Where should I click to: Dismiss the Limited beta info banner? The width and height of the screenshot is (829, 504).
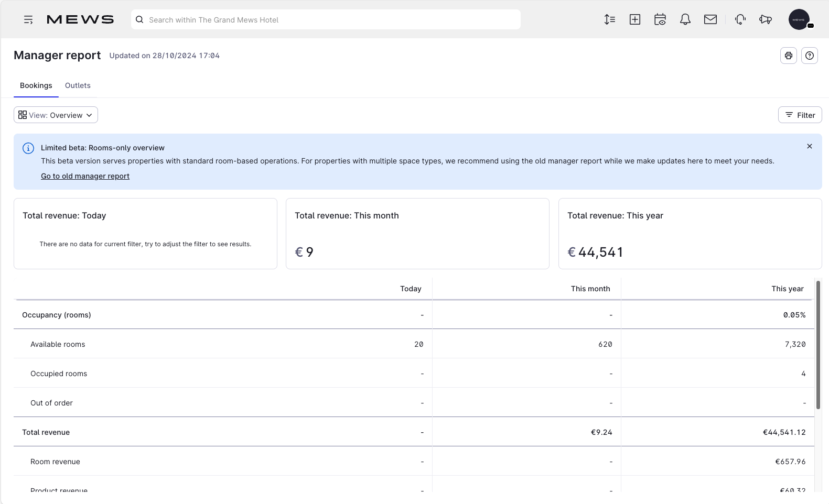tap(809, 147)
